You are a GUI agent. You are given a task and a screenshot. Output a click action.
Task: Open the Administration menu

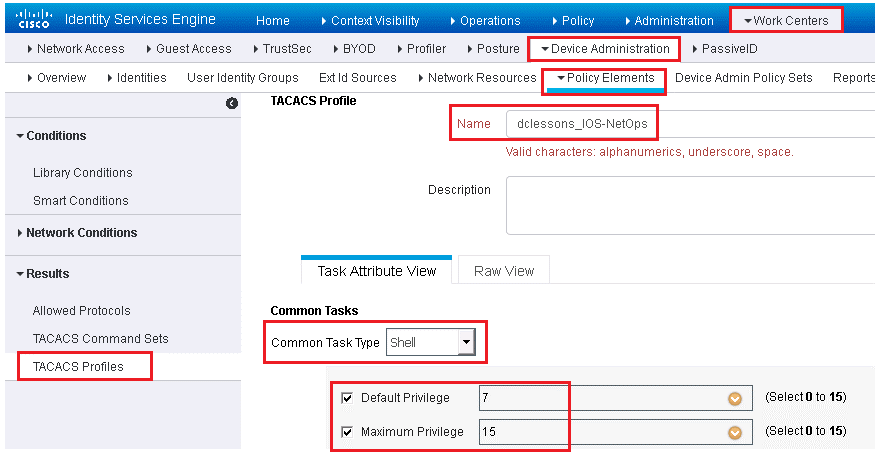[x=669, y=21]
